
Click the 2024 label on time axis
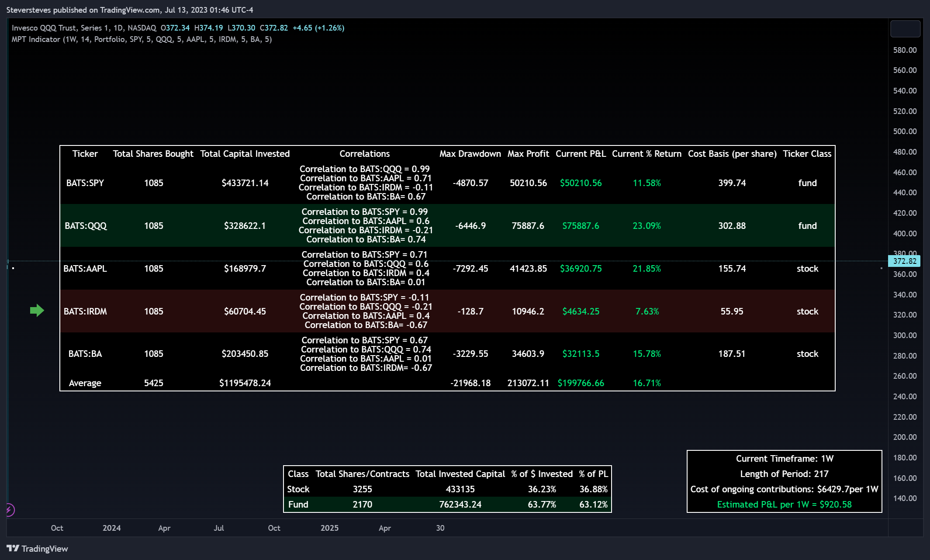pyautogui.click(x=112, y=528)
